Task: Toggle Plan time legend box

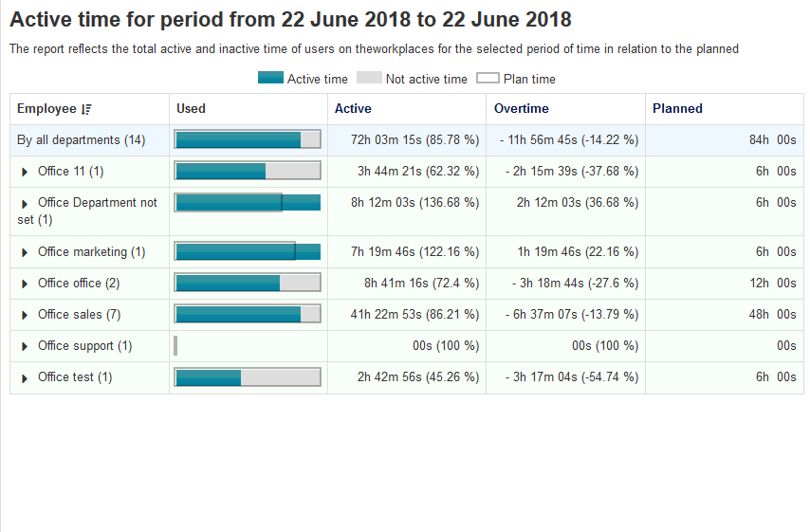Action: tap(488, 79)
